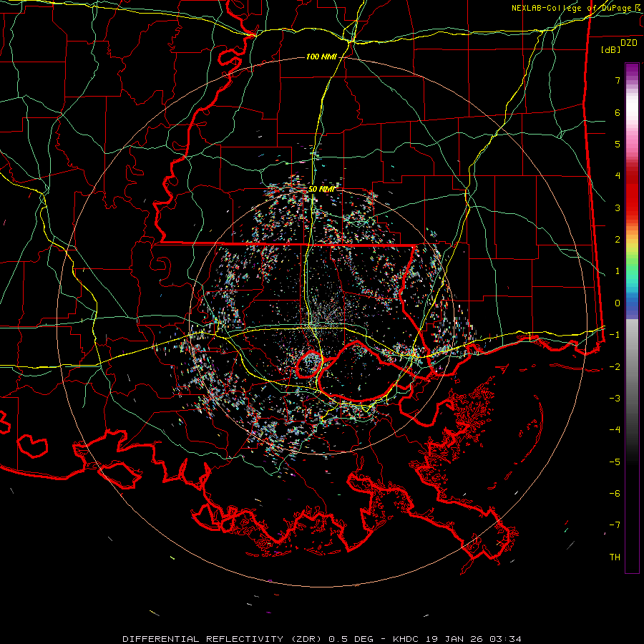Click the -1 value on the color scale
The width and height of the screenshot is (644, 644).
click(x=615, y=335)
